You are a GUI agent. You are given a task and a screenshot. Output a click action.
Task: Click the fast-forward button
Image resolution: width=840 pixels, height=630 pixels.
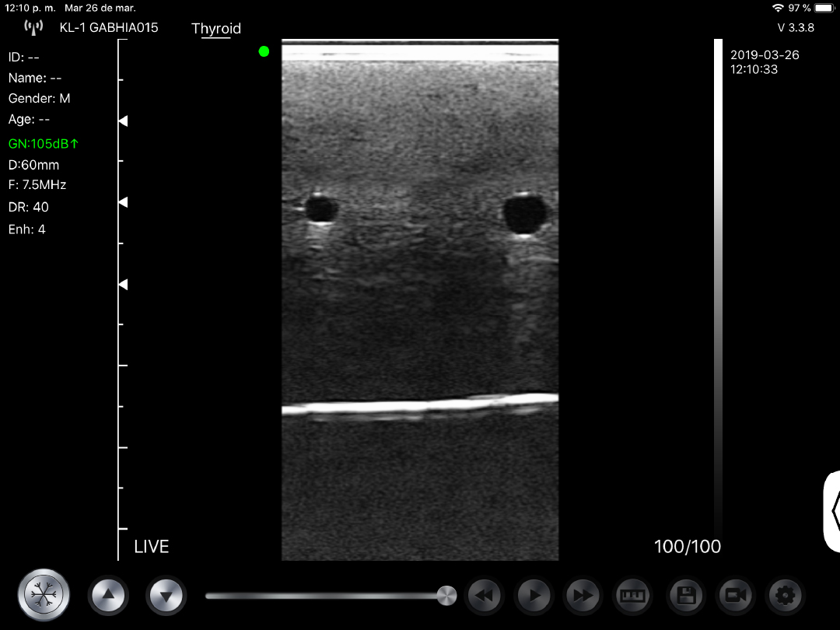tap(583, 597)
